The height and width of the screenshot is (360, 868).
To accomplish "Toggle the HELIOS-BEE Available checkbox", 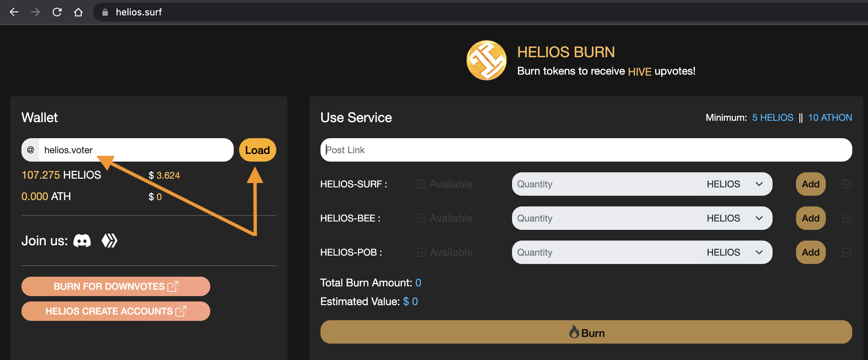I will (422, 218).
